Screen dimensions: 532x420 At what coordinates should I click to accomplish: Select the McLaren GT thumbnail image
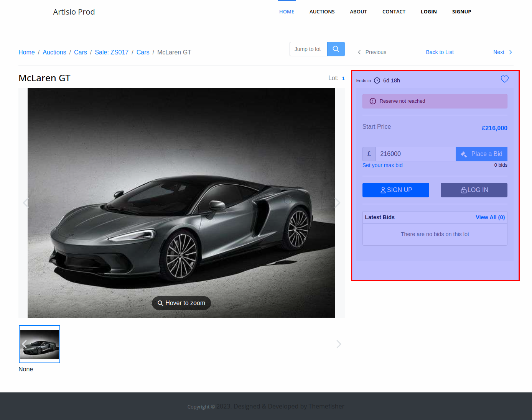(40, 344)
